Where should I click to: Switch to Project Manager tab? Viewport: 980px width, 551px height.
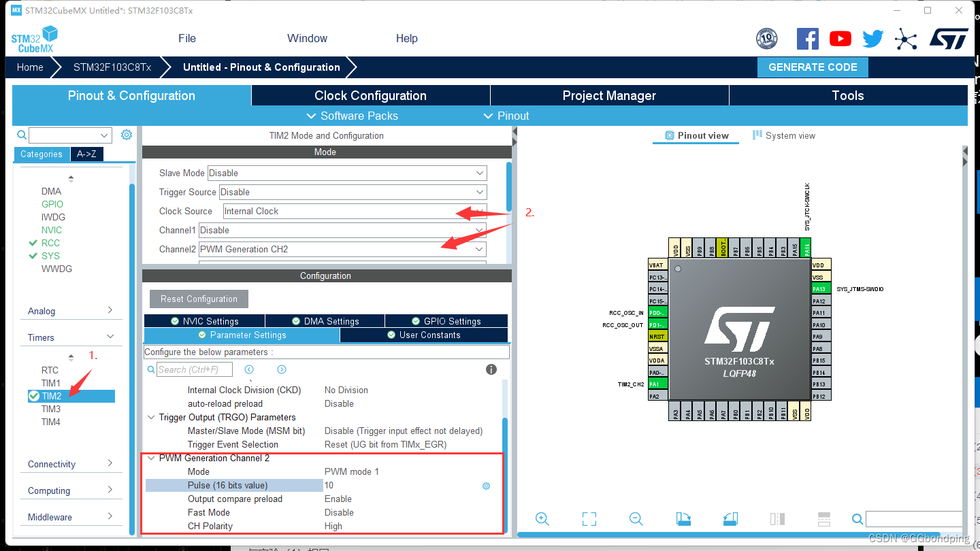coord(609,95)
